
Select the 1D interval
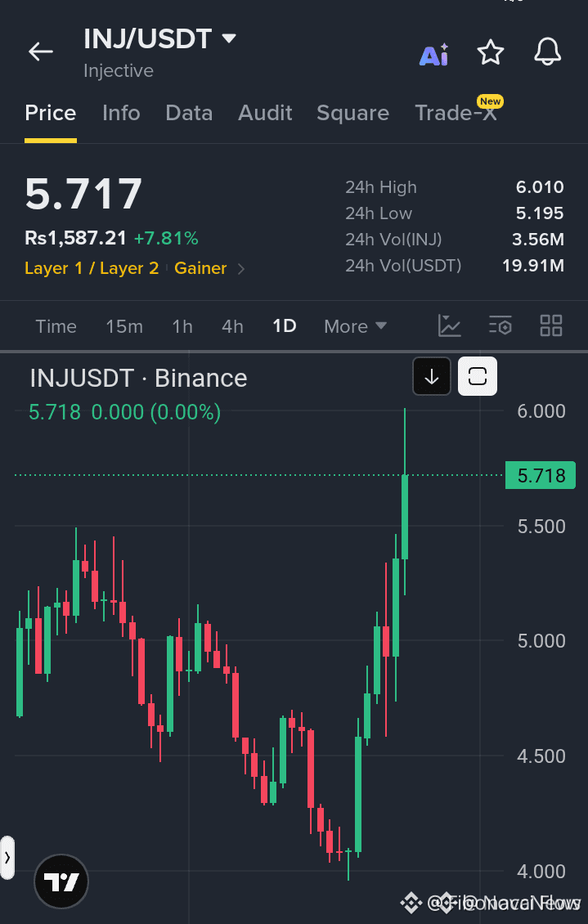[285, 326]
